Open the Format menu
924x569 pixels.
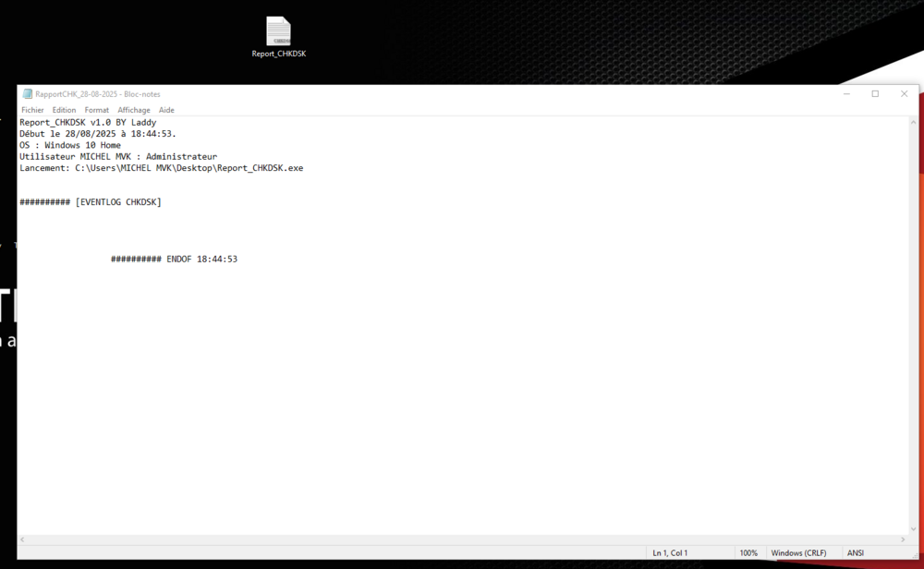[x=97, y=110]
